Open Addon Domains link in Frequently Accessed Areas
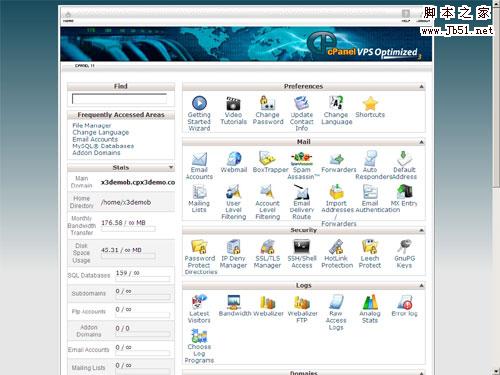 [x=96, y=153]
